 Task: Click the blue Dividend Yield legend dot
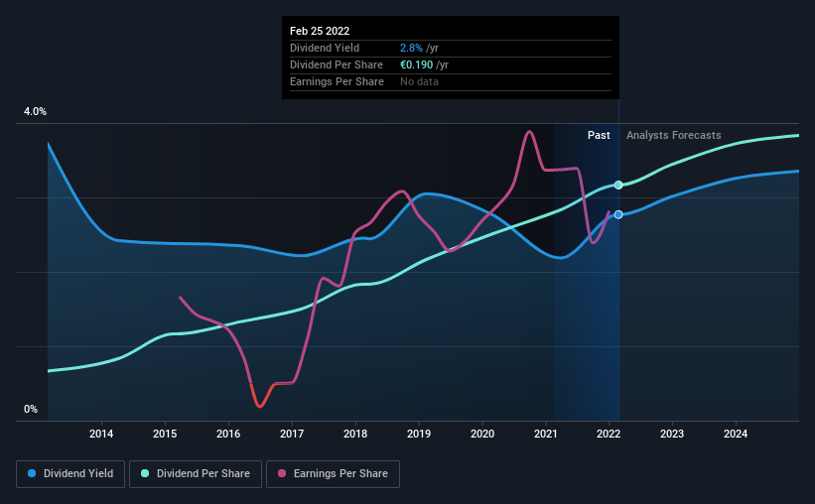pos(32,473)
